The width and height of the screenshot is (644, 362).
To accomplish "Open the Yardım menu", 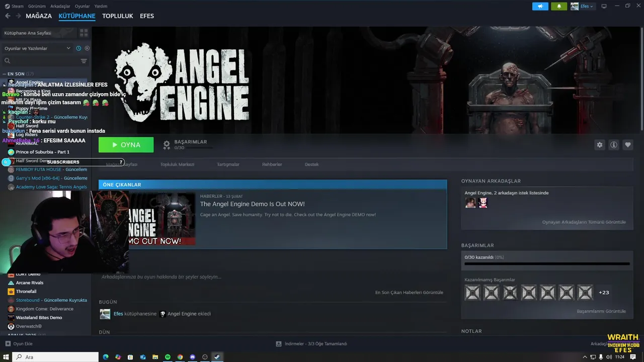I will click(x=101, y=6).
